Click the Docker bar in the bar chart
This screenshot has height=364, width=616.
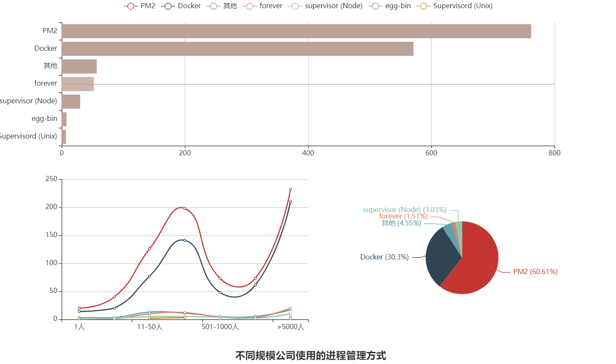click(237, 49)
